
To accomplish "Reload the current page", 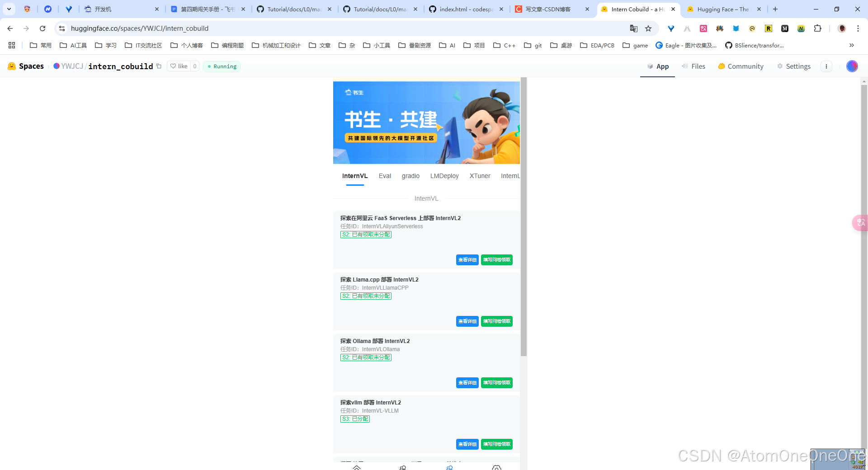I will 42,28.
